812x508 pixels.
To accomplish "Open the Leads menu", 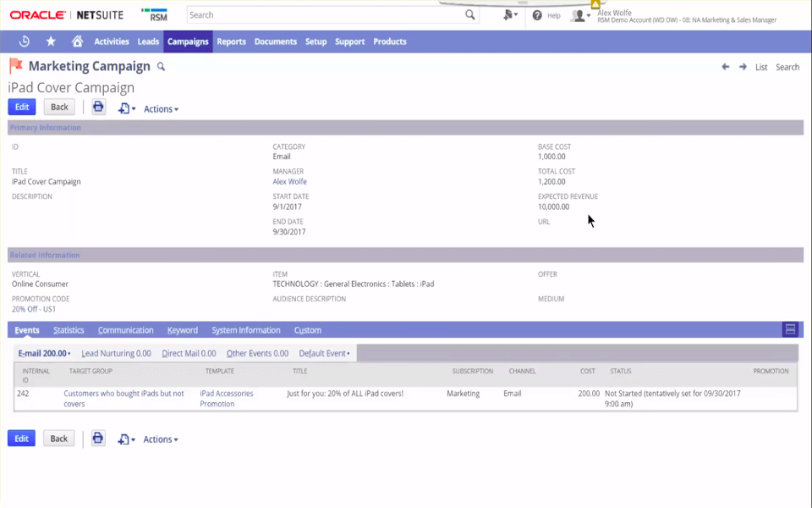I will pyautogui.click(x=148, y=41).
